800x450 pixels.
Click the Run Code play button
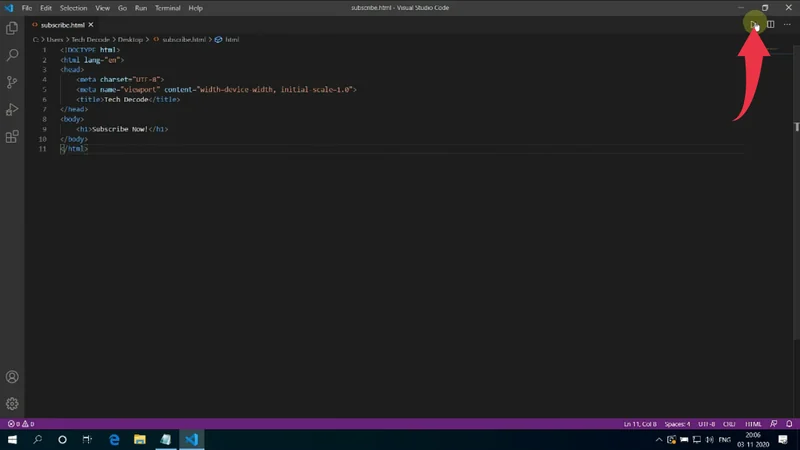coord(755,24)
